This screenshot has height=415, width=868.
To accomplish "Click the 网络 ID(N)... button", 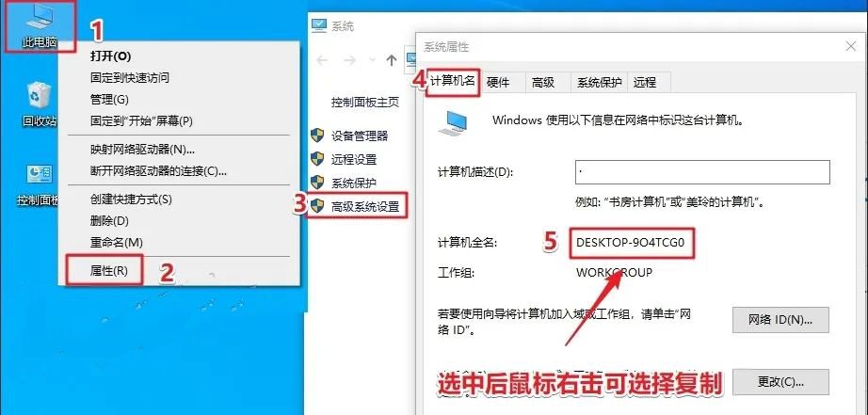I will tap(780, 320).
